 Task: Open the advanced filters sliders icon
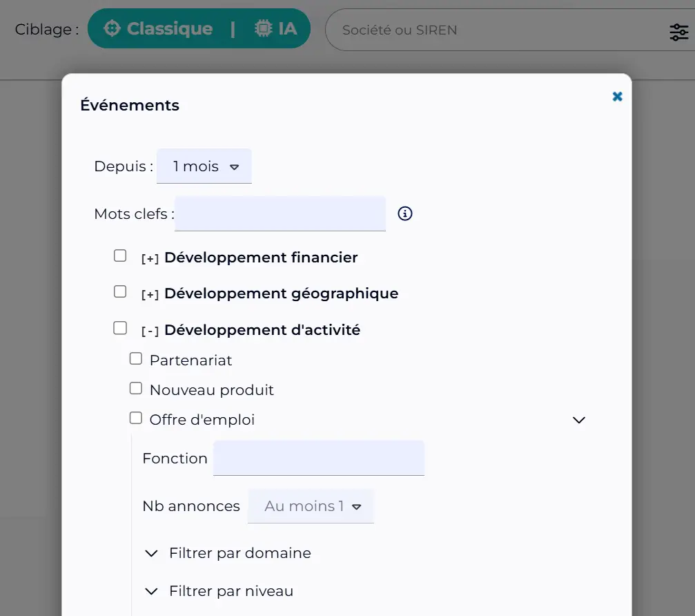point(678,32)
